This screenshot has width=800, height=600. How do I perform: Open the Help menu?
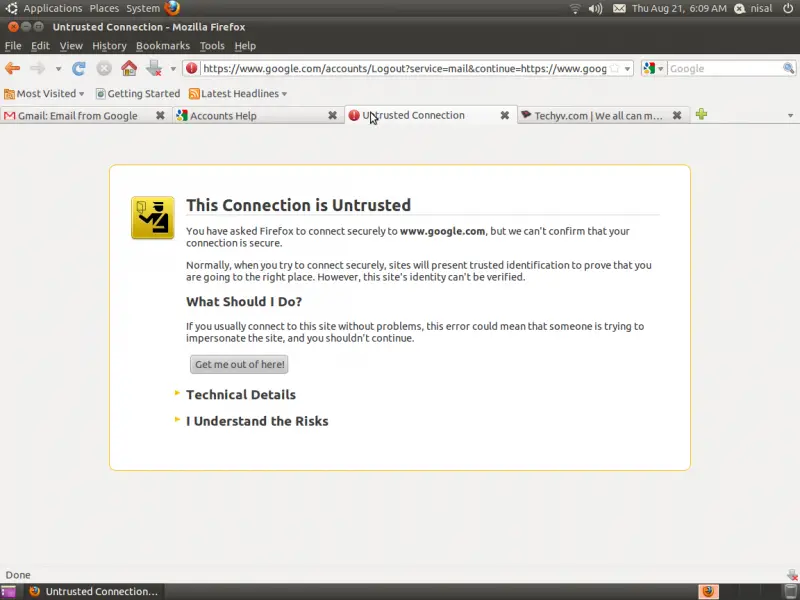(x=245, y=46)
